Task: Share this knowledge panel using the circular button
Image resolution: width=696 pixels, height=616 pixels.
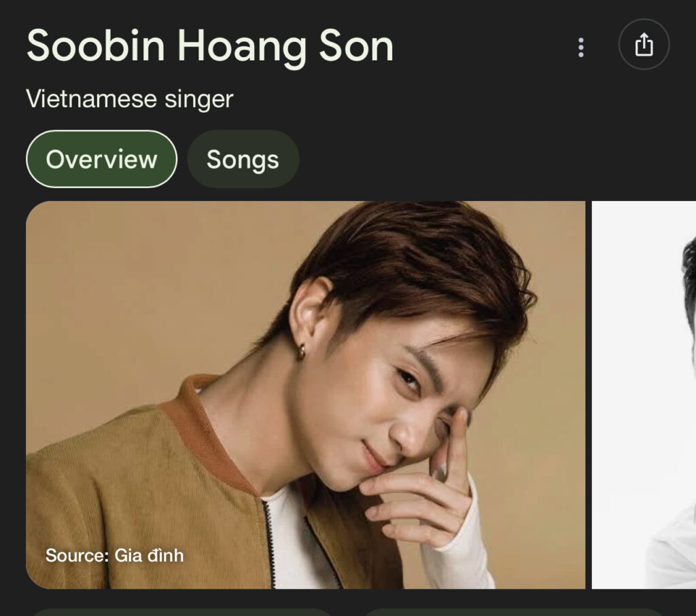Action: click(x=644, y=46)
